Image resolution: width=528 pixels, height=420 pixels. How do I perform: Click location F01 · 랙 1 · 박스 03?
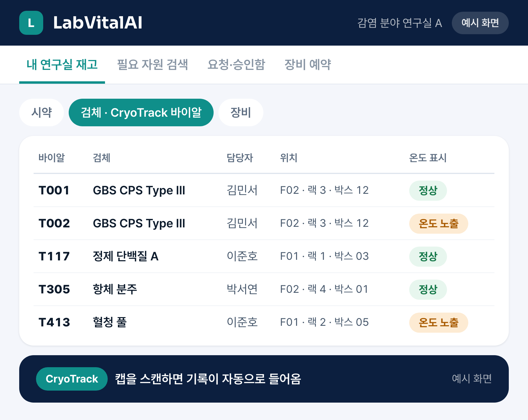324,256
